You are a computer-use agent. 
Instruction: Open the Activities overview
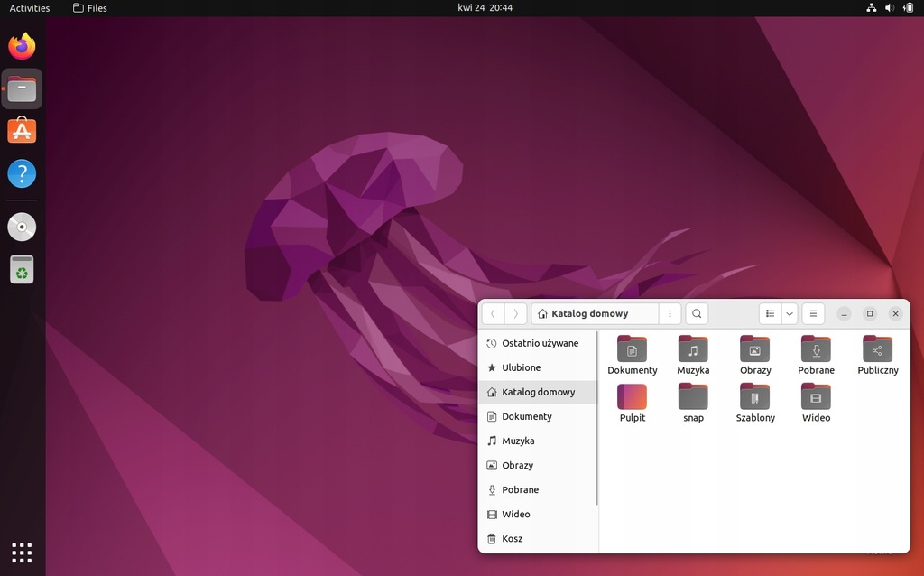[30, 8]
